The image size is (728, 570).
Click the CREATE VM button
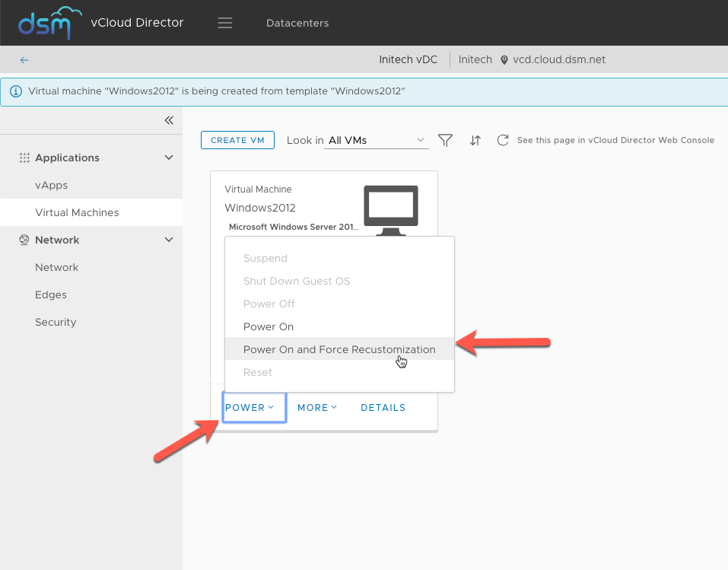237,140
